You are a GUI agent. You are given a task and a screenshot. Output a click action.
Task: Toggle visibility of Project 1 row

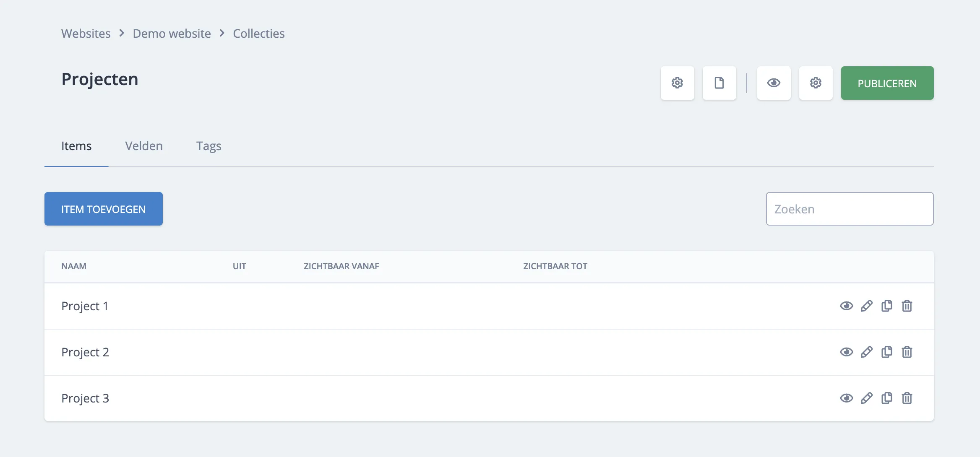pyautogui.click(x=846, y=306)
